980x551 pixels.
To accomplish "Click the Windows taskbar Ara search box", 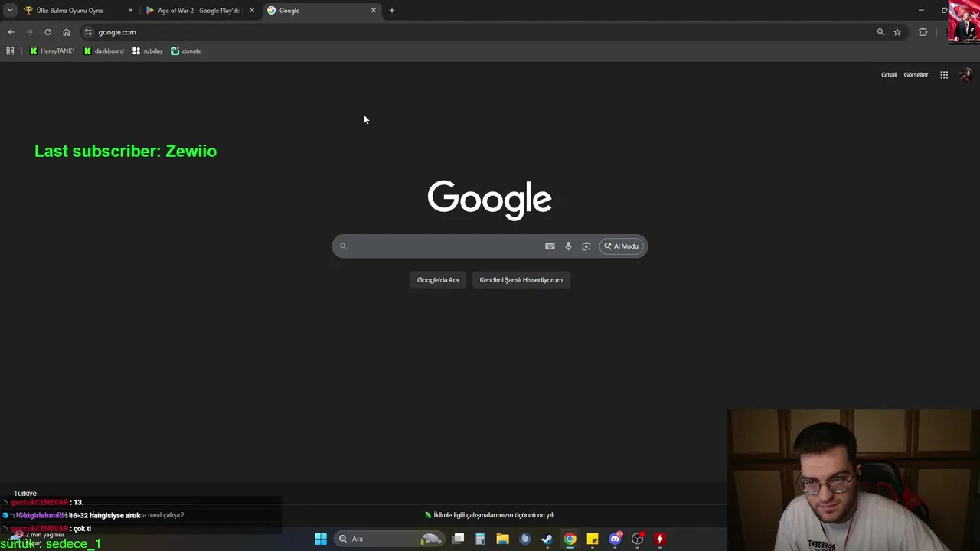I will coord(390,539).
